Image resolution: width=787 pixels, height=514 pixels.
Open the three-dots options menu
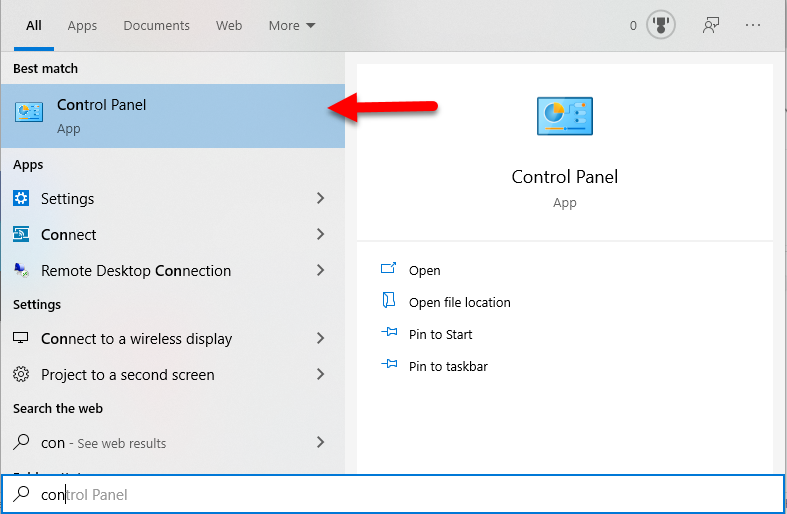click(x=753, y=26)
